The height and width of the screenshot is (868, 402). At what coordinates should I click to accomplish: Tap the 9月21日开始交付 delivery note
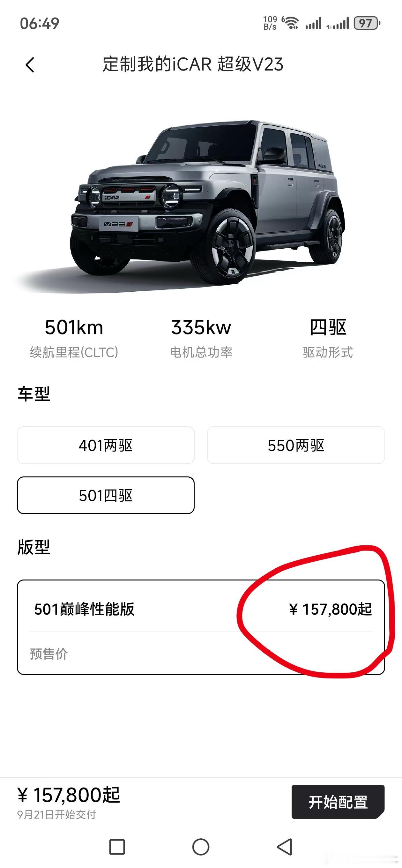tap(56, 815)
